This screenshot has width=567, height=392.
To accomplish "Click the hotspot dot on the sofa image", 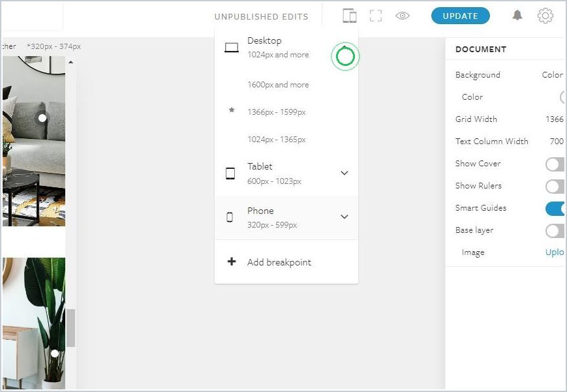I will click(42, 118).
